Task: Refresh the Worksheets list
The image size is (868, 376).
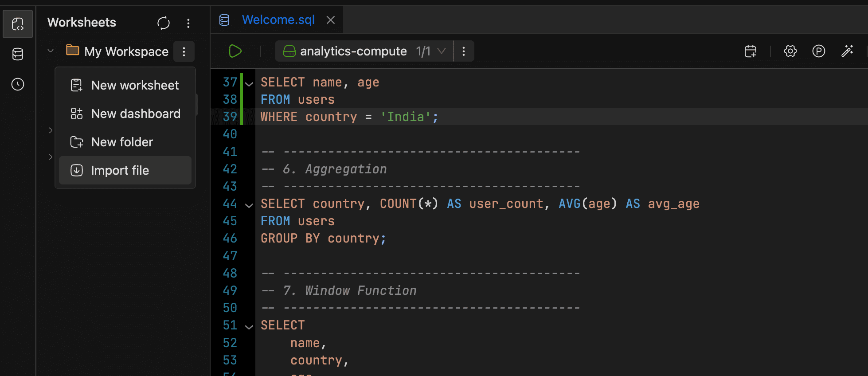Action: coord(164,23)
